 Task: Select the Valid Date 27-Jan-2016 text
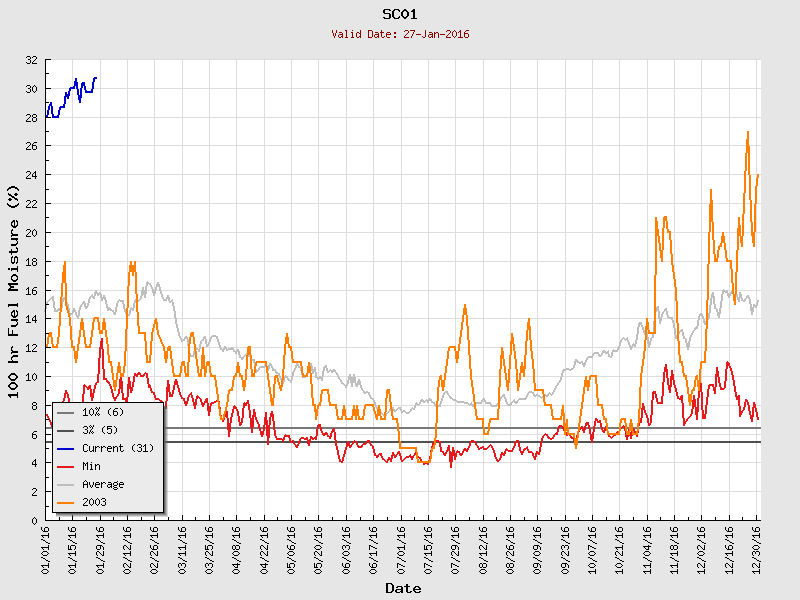400,34
